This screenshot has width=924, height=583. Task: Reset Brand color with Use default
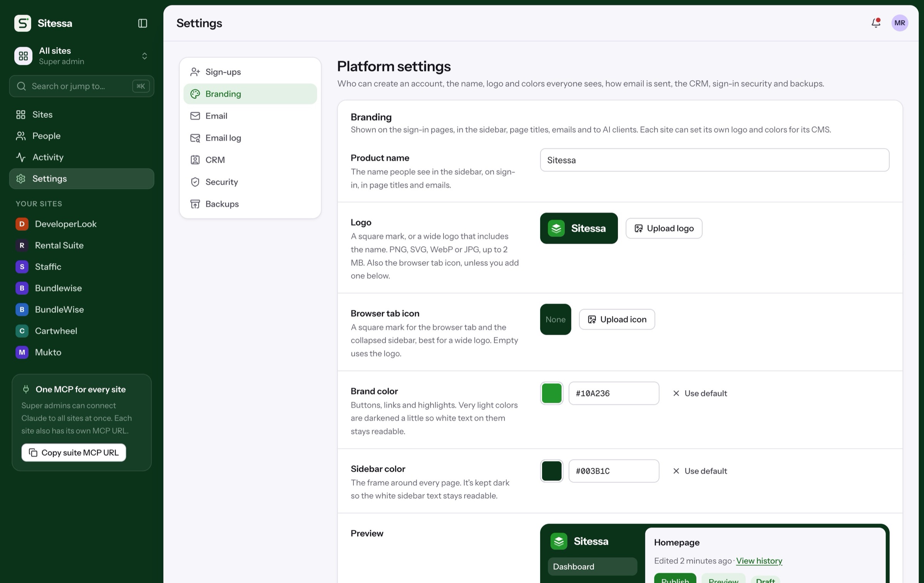click(x=700, y=393)
